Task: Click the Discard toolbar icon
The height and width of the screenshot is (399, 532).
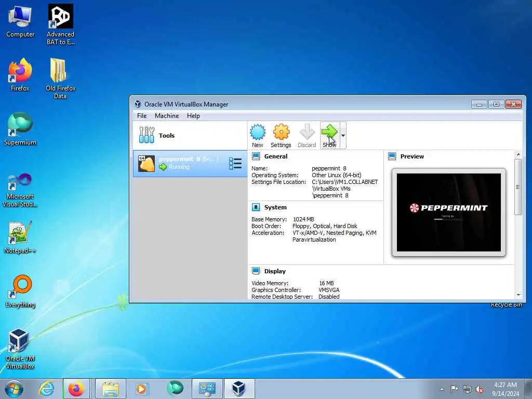Action: (x=307, y=136)
